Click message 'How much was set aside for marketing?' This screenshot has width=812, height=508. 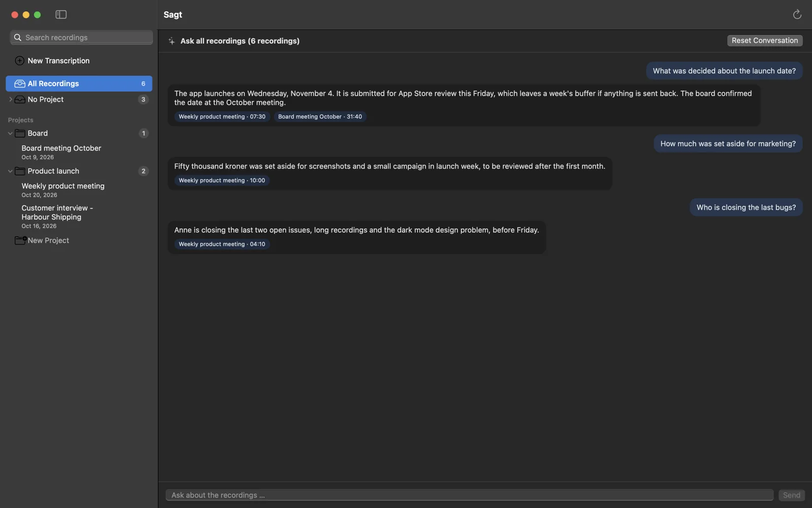pyautogui.click(x=728, y=144)
